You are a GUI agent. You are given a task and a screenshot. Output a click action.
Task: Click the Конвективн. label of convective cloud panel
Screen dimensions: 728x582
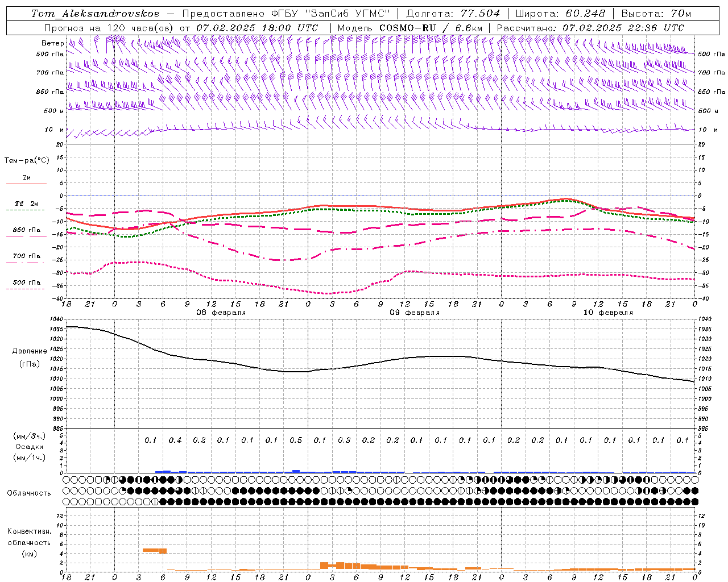click(29, 531)
